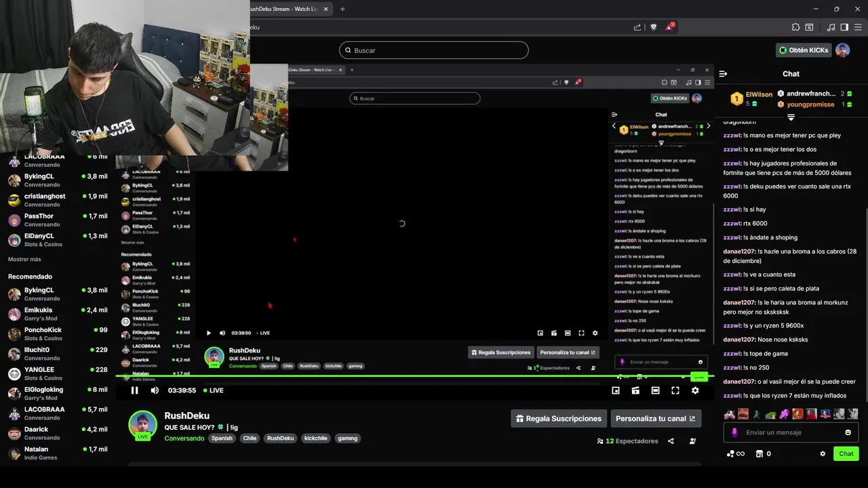Collapse the chat panel arrow icon
This screenshot has width=868, height=488.
[723, 74]
